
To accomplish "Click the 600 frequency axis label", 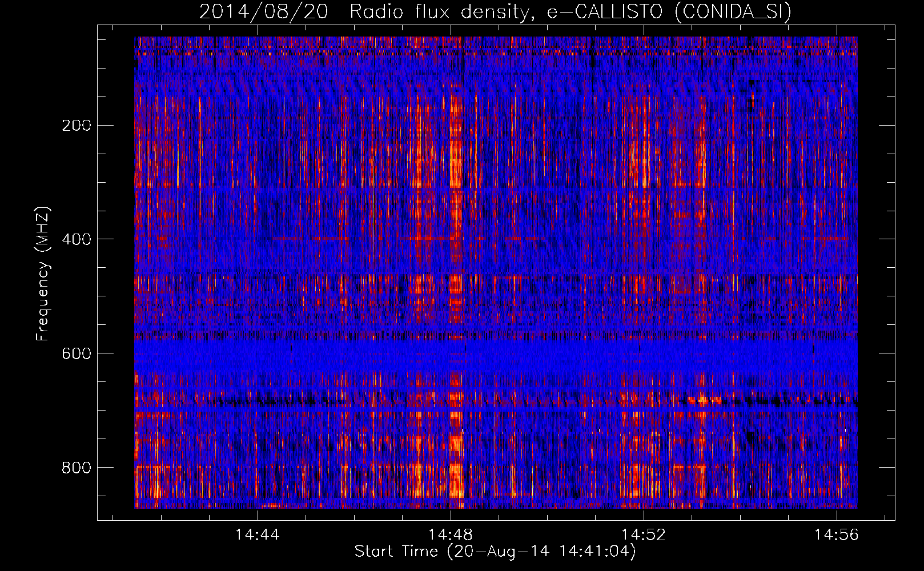I will (77, 353).
